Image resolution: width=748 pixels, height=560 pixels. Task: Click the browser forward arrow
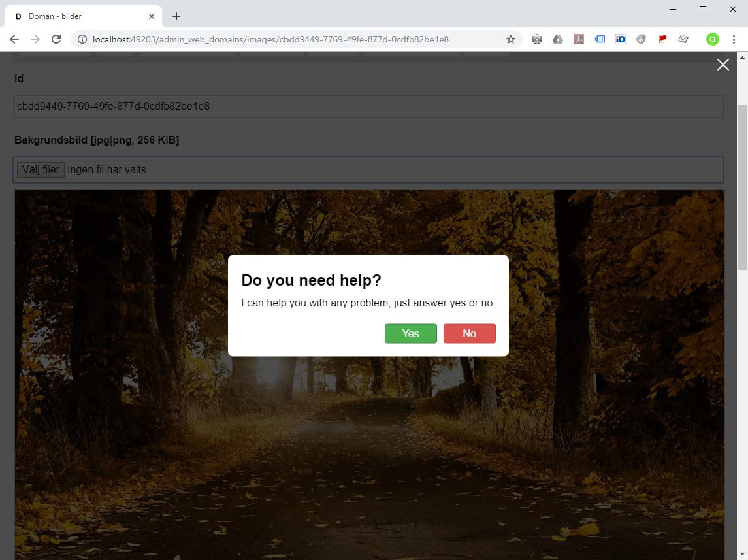pyautogui.click(x=35, y=39)
